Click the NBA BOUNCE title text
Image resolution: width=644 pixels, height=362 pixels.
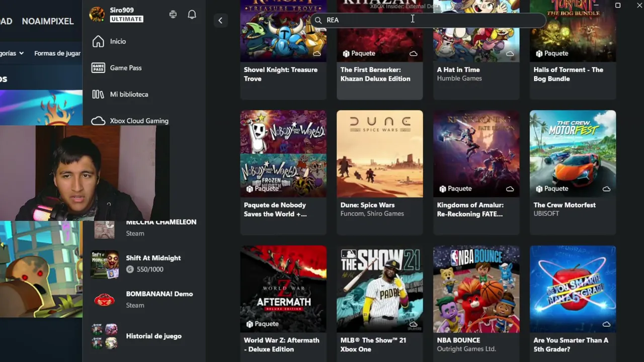click(459, 340)
